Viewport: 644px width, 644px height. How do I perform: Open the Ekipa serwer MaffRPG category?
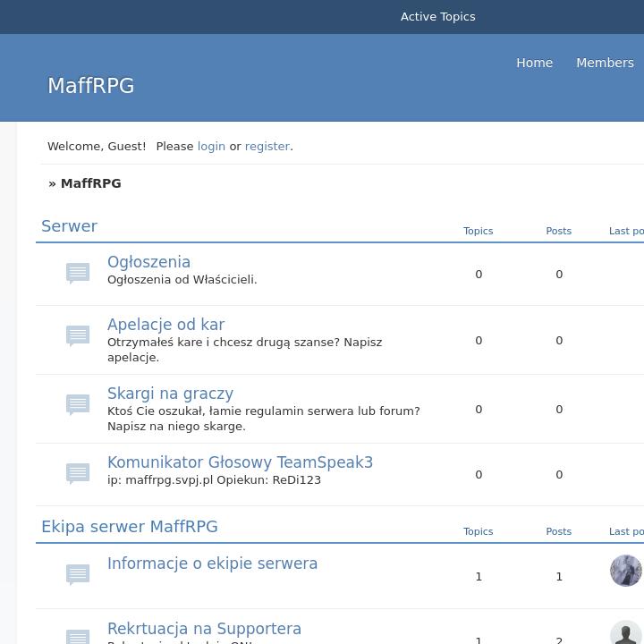pos(130,527)
